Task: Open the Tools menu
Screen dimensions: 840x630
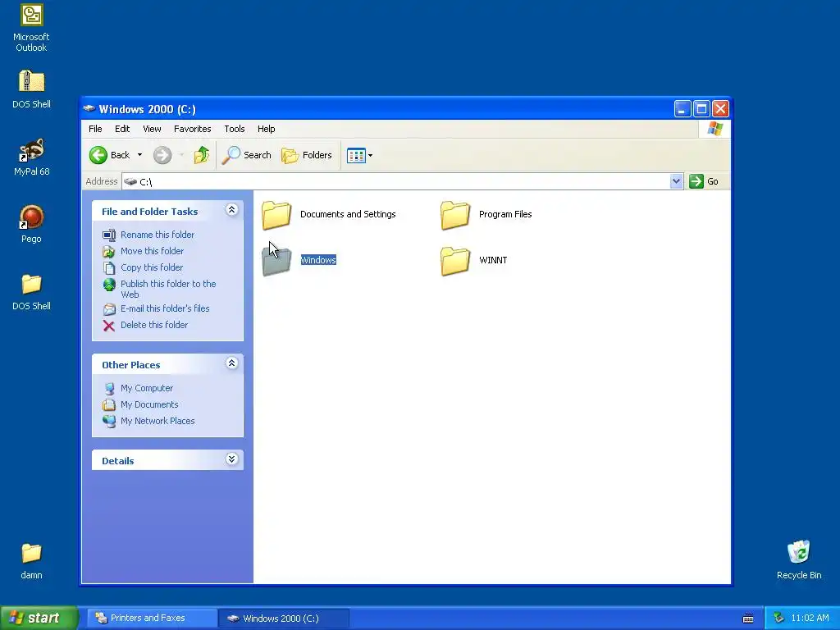Action: click(x=234, y=129)
